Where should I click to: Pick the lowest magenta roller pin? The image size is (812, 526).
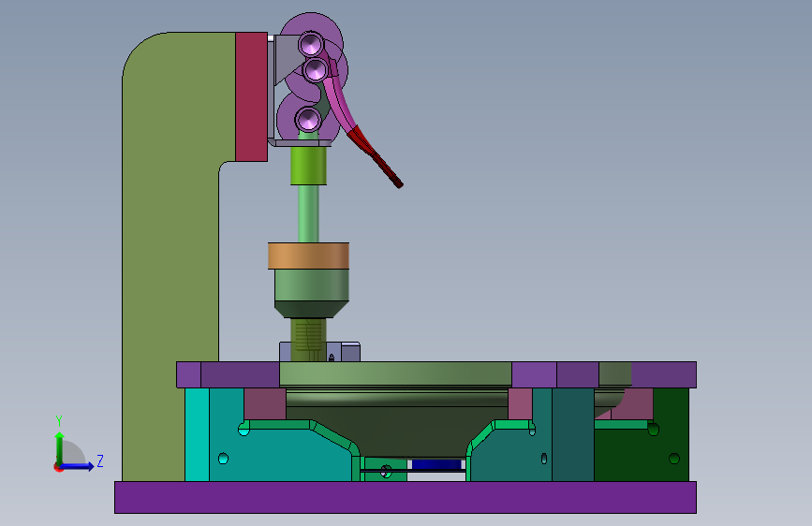(308, 120)
